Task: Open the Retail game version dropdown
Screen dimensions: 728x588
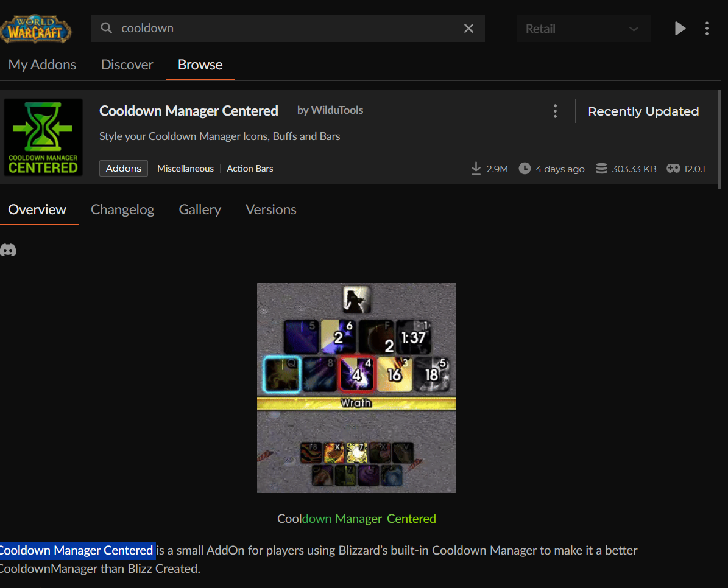Action: point(582,28)
